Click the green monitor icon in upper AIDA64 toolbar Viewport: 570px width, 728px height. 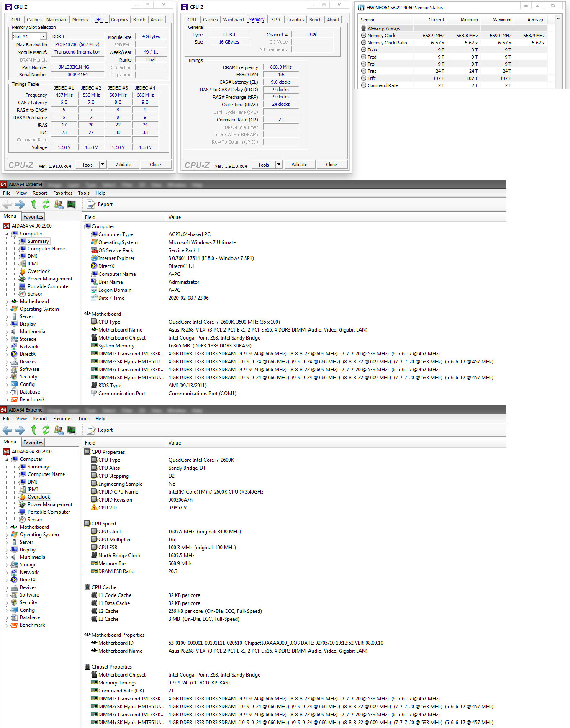pyautogui.click(x=72, y=204)
